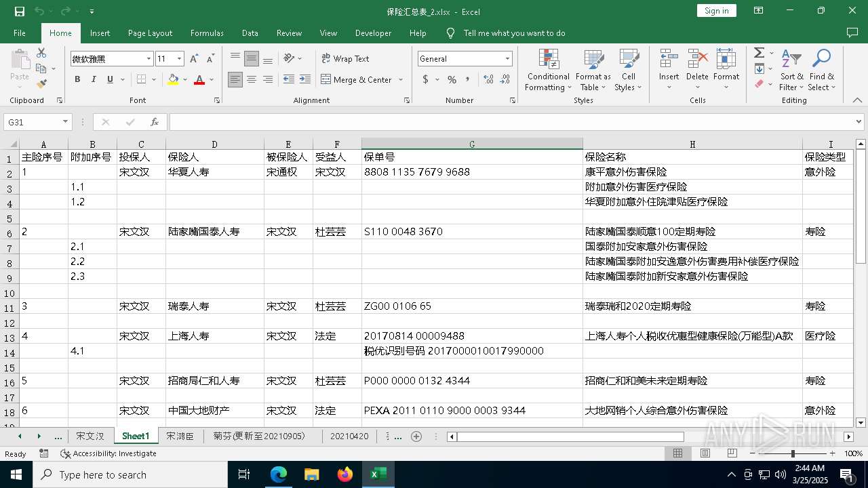Click the Format cells icon
Viewport: 868px width, 488px height.
pos(726,58)
